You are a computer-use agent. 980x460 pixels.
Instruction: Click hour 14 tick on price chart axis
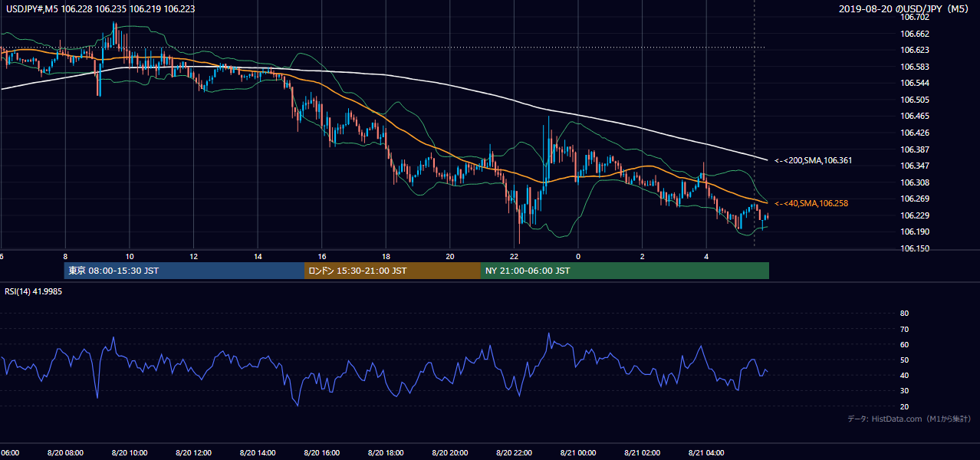[258, 256]
